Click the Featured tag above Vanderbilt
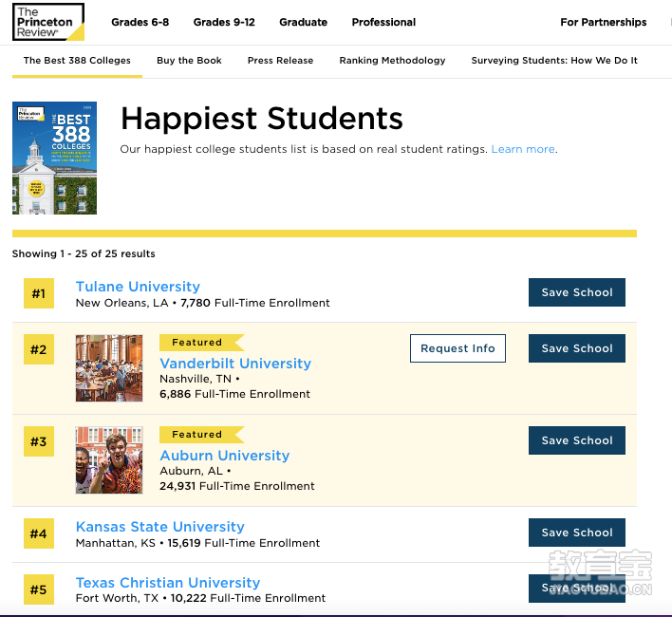The width and height of the screenshot is (672, 617). (201, 343)
